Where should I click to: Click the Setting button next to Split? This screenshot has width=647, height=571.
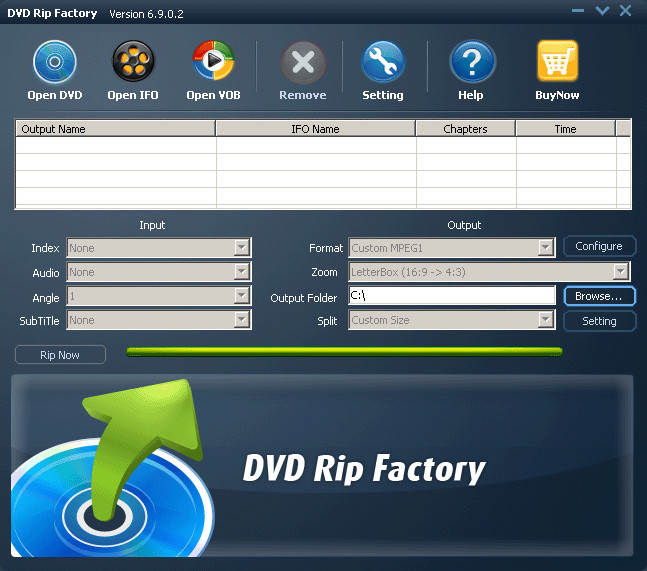pyautogui.click(x=599, y=321)
